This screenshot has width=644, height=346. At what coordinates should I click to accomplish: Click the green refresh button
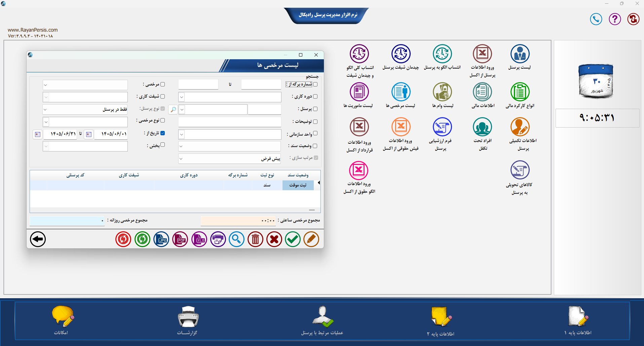(x=142, y=239)
